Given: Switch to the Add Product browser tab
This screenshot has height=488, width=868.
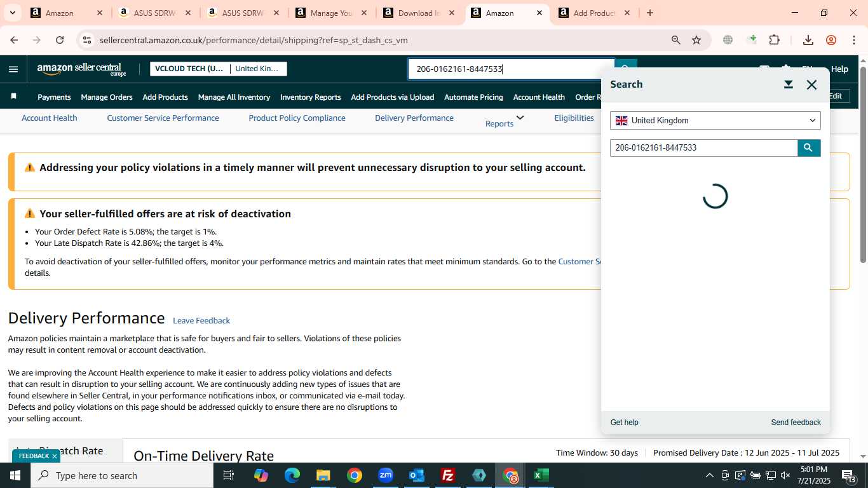Looking at the screenshot, I should [x=594, y=13].
